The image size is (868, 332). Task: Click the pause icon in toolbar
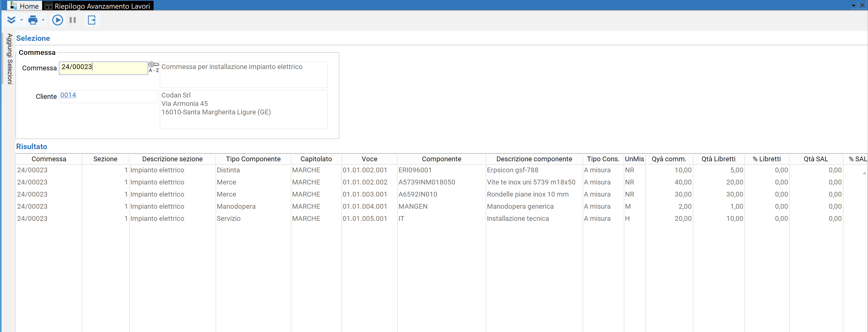tap(72, 20)
